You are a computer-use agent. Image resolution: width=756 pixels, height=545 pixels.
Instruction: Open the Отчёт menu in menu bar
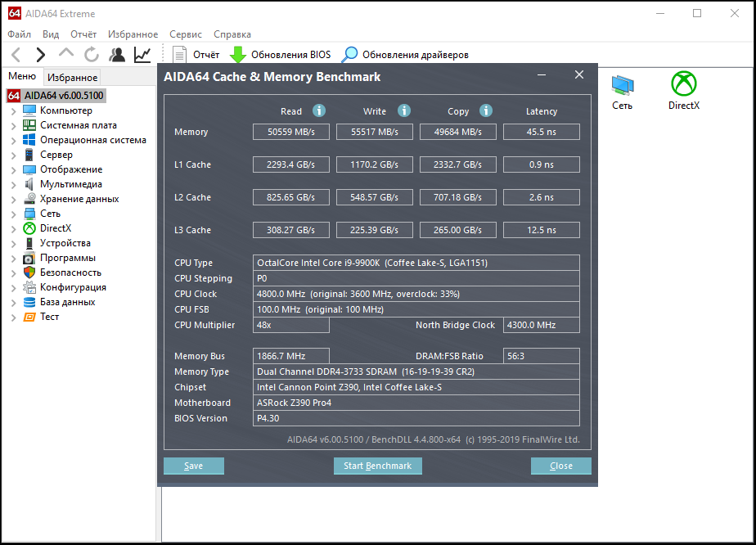click(83, 34)
